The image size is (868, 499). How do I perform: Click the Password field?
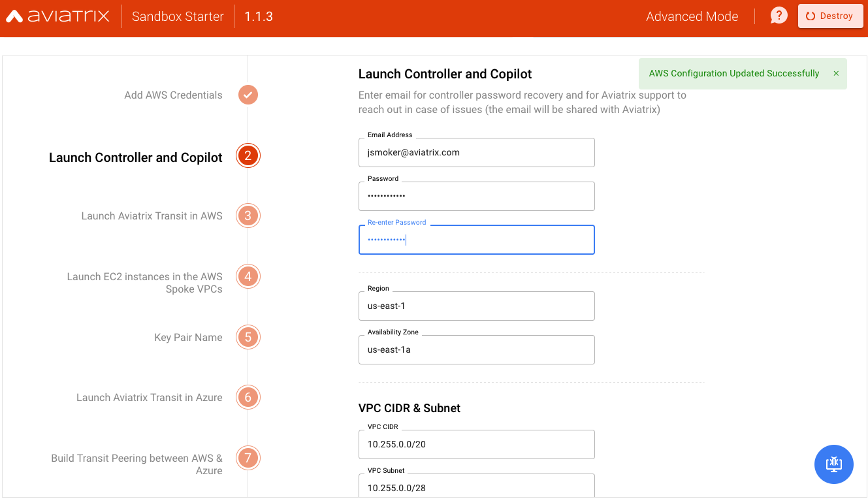(x=477, y=196)
